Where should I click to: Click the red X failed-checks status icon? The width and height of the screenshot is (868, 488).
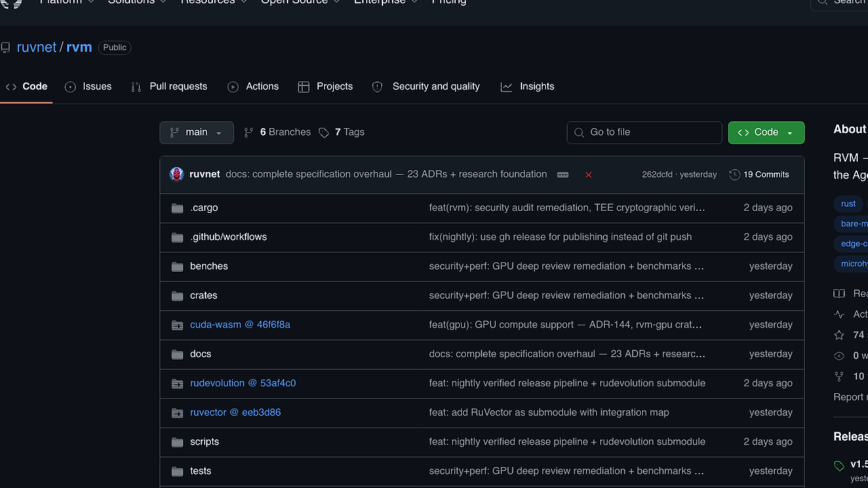[589, 175]
